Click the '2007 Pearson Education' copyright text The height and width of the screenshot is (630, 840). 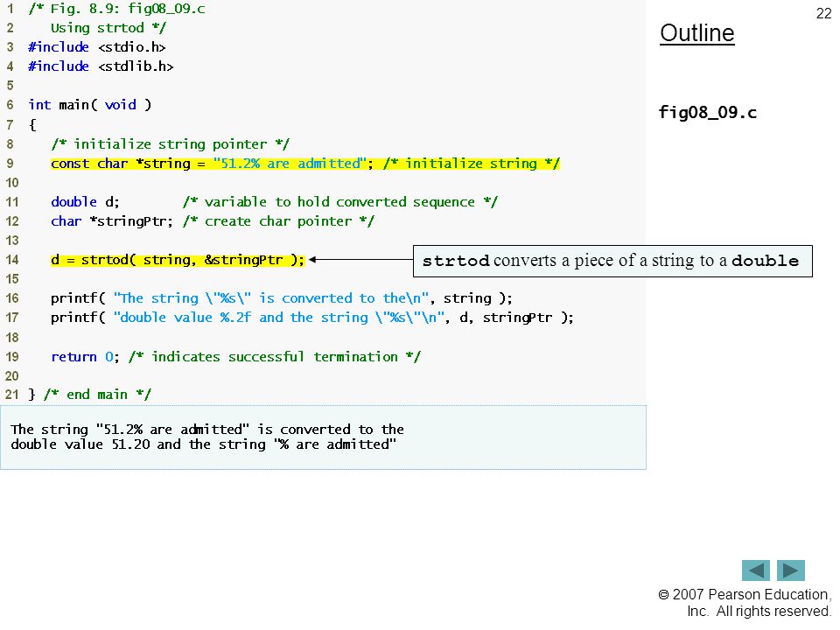745,594
